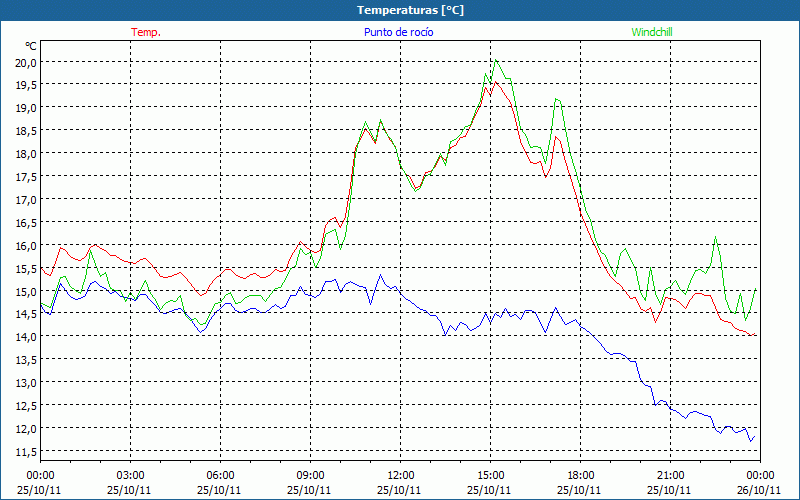Click the Temp. legend label

click(146, 32)
